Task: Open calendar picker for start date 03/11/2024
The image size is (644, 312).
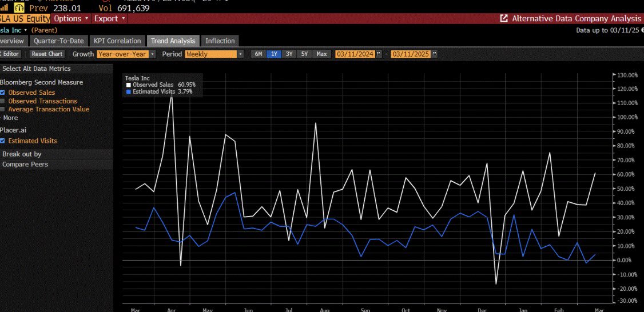Action: (x=379, y=54)
